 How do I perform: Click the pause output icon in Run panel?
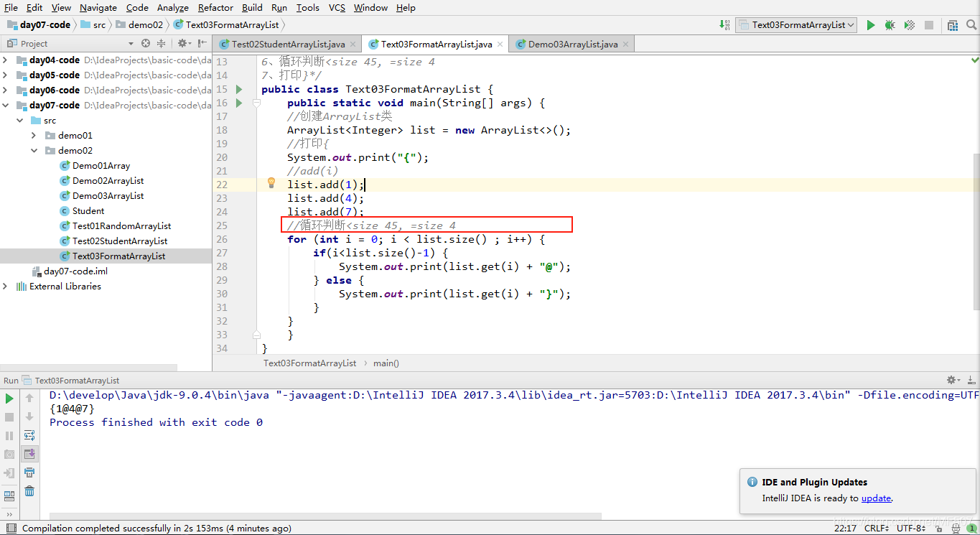pos(9,435)
